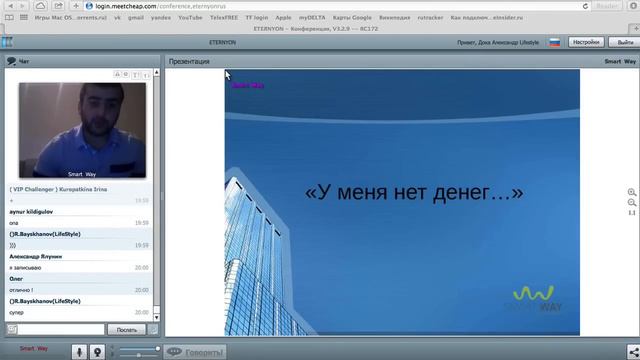Click the chat message 'отлично !'

pos(21,290)
